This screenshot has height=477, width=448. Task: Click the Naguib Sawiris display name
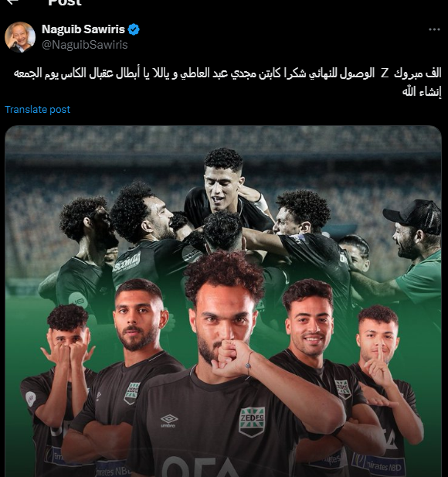pyautogui.click(x=83, y=29)
